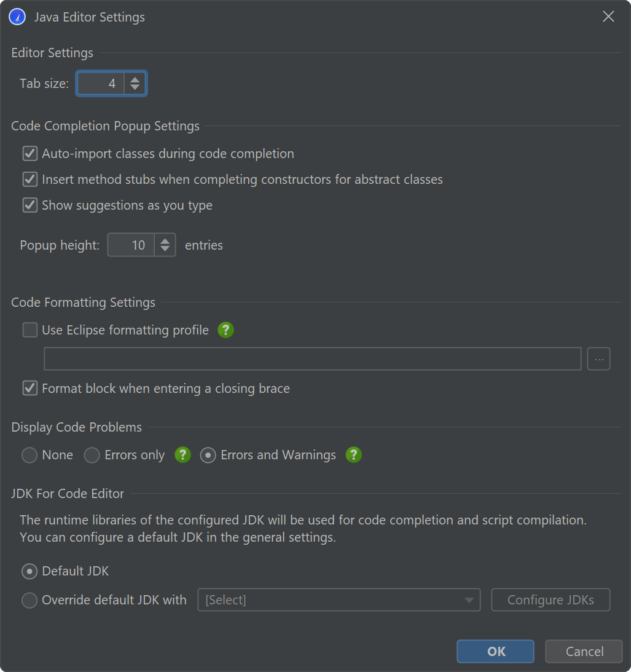This screenshot has height=672, width=631.
Task: Decrease popup height with down arrow
Action: (165, 250)
